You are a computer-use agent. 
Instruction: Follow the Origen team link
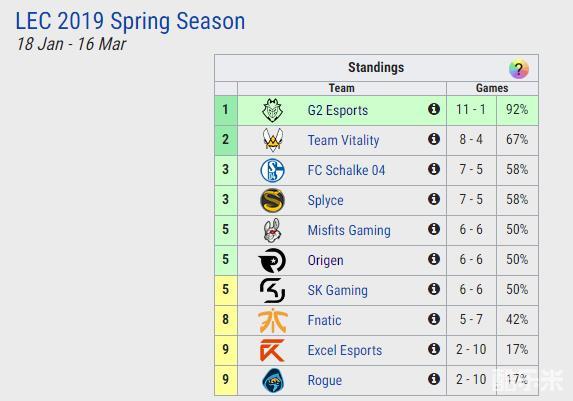pos(326,261)
